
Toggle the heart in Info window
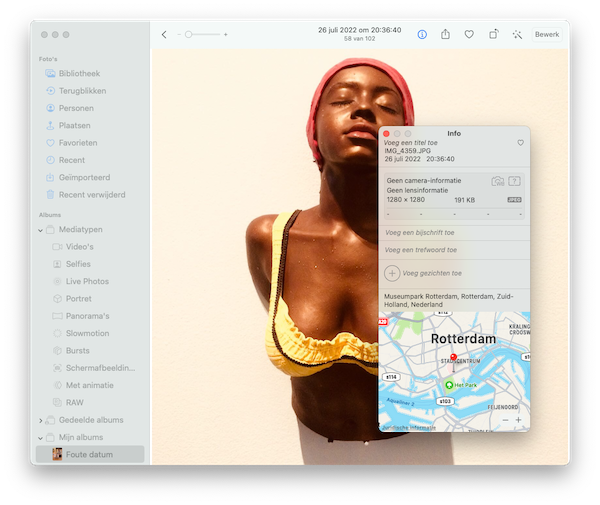coord(520,143)
